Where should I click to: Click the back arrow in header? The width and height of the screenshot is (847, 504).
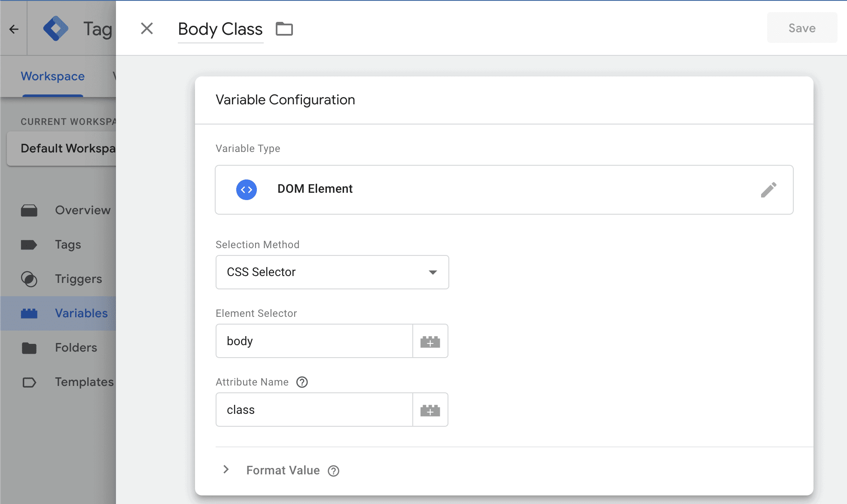pos(14,29)
